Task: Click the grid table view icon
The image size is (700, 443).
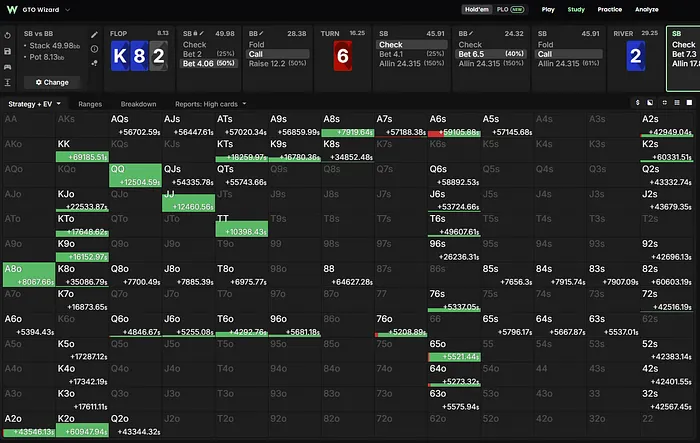Action: (x=677, y=103)
